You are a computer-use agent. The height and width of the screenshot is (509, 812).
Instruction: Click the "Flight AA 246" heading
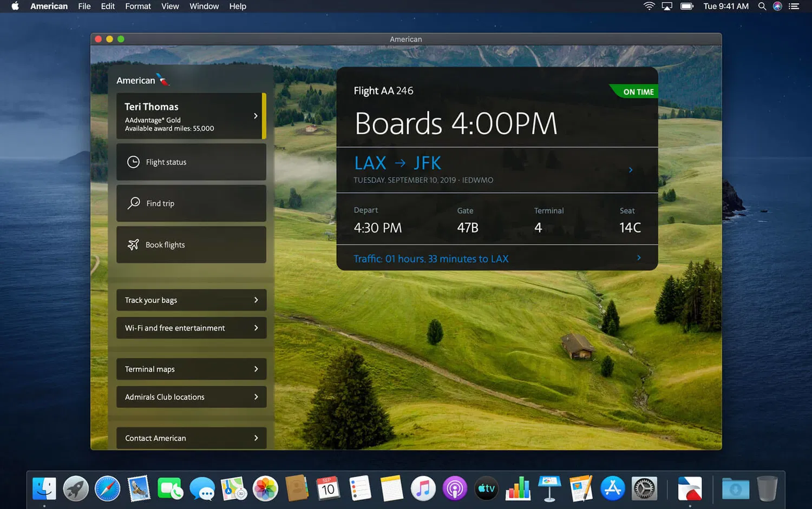point(383,91)
